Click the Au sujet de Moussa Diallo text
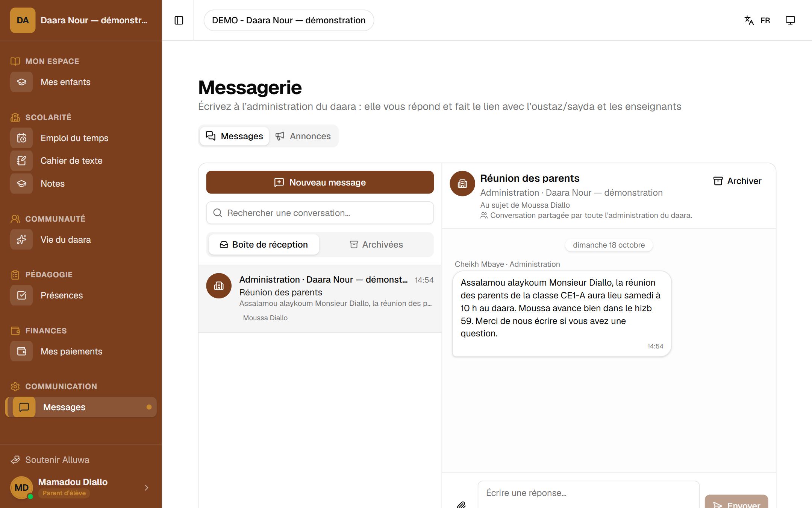812x508 pixels. [525, 205]
